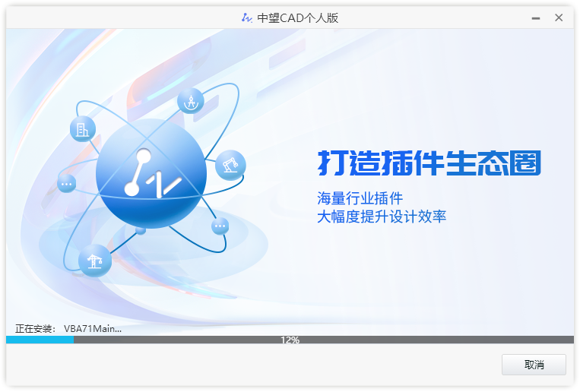This screenshot has width=580, height=392.
Task: Click the 12% installation progress bar
Action: coord(290,340)
